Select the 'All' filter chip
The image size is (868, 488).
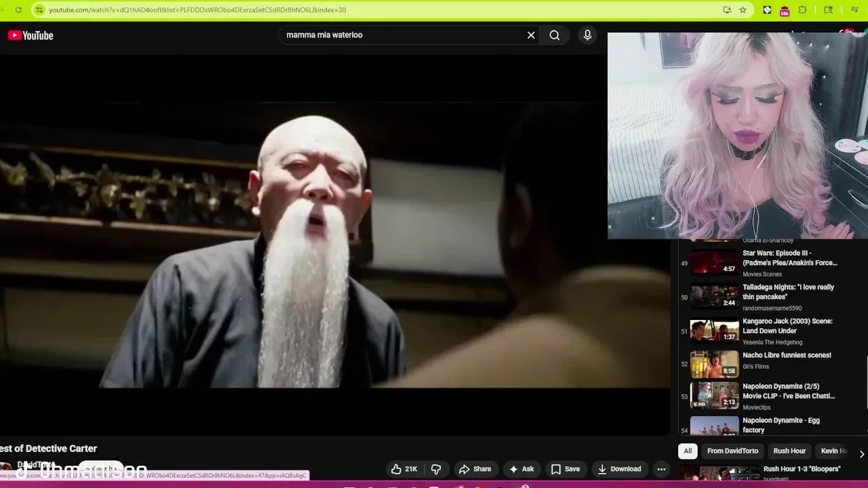pyautogui.click(x=688, y=451)
